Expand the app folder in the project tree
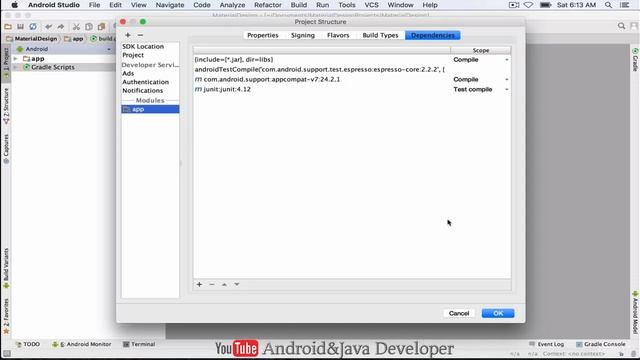The height and width of the screenshot is (360, 640). (x=16, y=59)
